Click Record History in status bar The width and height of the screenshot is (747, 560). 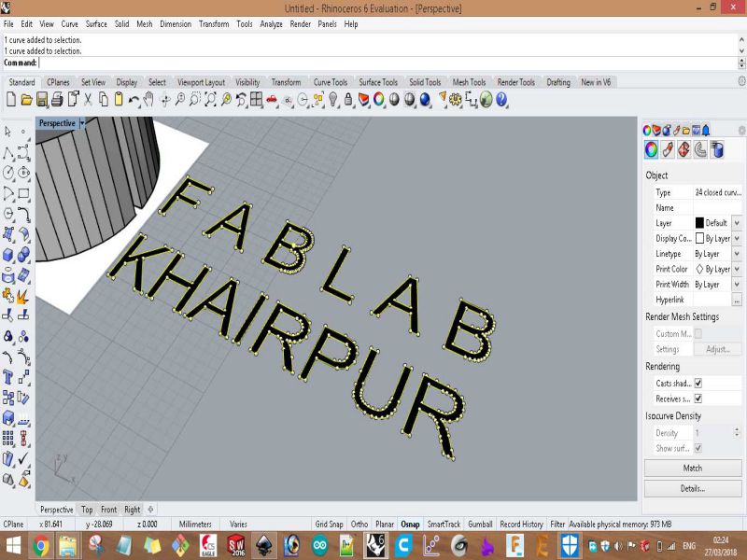pyautogui.click(x=521, y=524)
